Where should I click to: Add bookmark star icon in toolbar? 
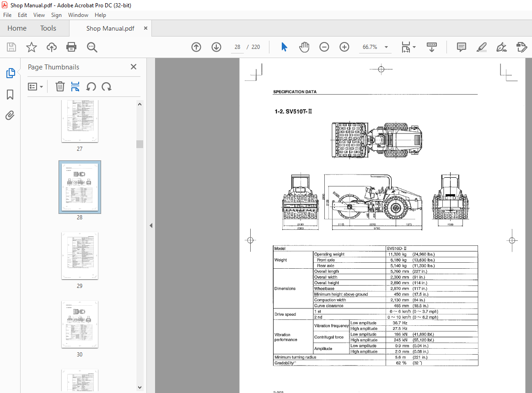[32, 47]
